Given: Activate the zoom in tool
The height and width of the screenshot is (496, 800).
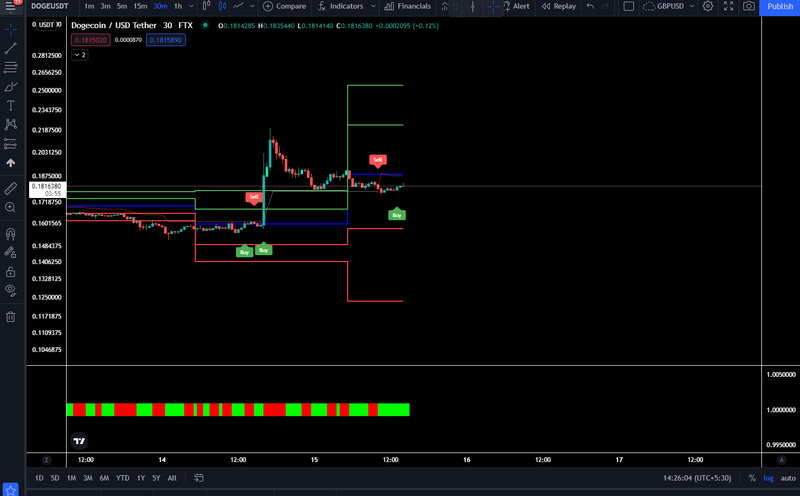Looking at the screenshot, I should coord(11,207).
